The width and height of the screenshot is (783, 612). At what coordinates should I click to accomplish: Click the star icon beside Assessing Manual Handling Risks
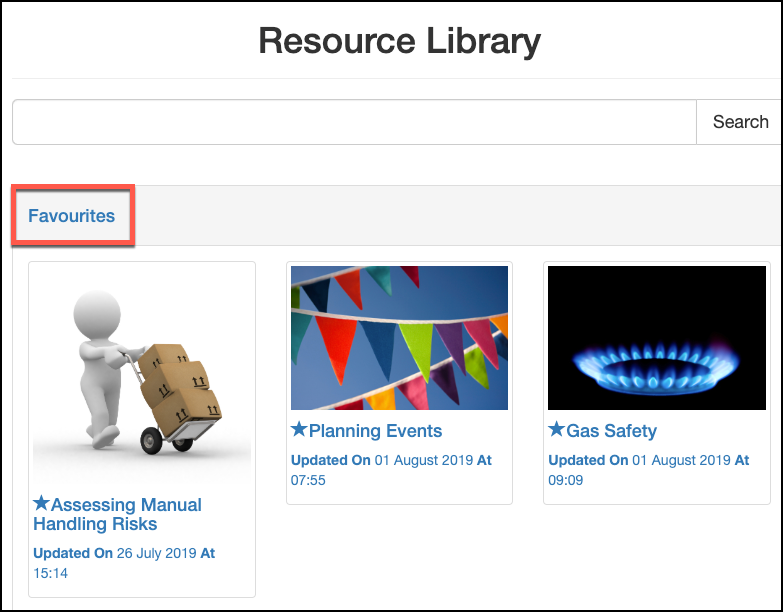pos(41,503)
